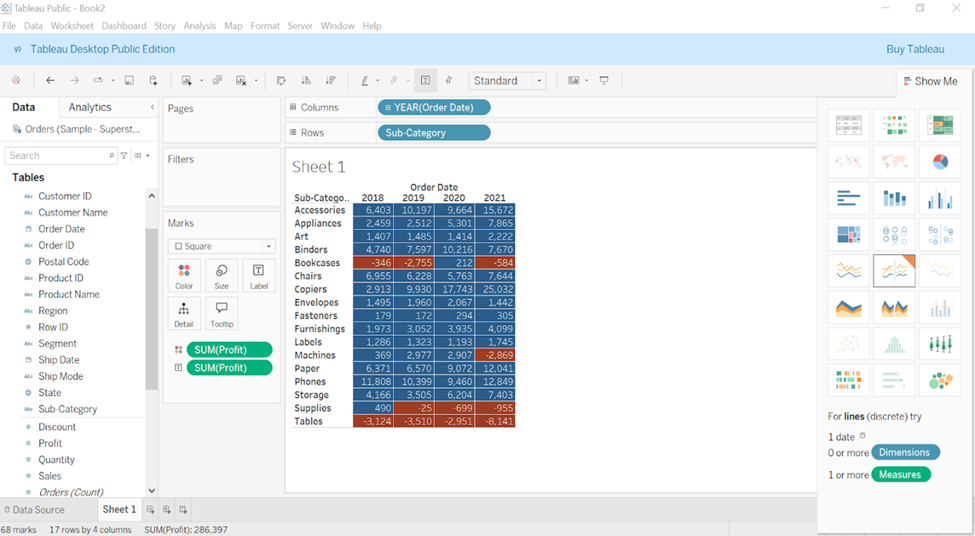Switch to the Analytics tab
975x536 pixels.
point(90,107)
